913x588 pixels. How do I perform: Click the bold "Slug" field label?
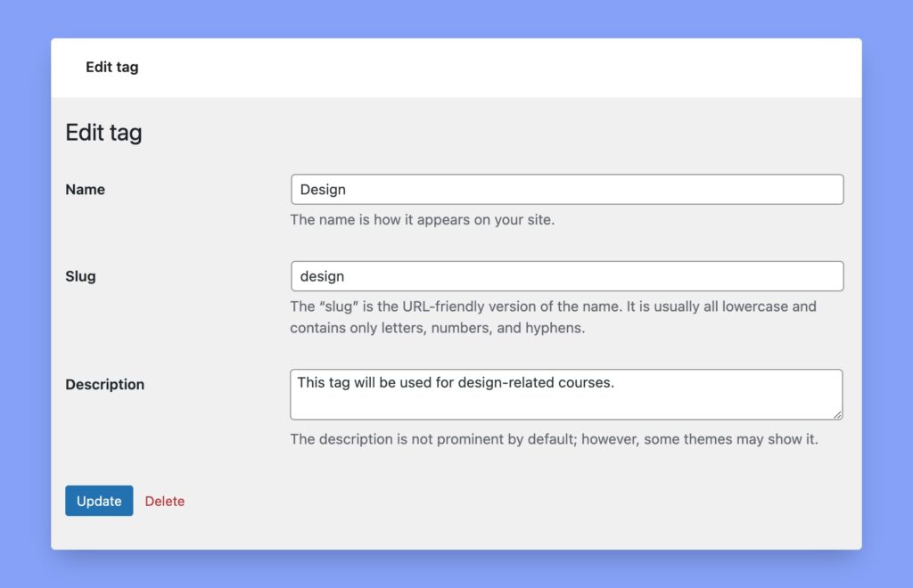coord(80,276)
